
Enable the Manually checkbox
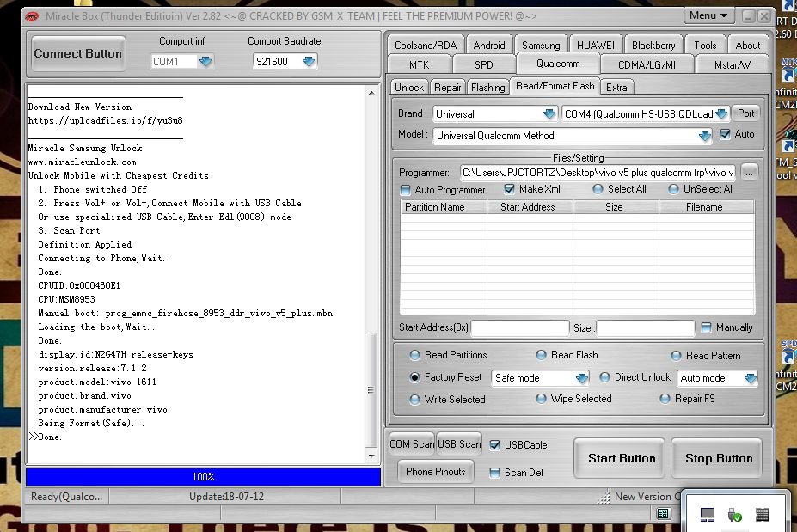pos(706,327)
